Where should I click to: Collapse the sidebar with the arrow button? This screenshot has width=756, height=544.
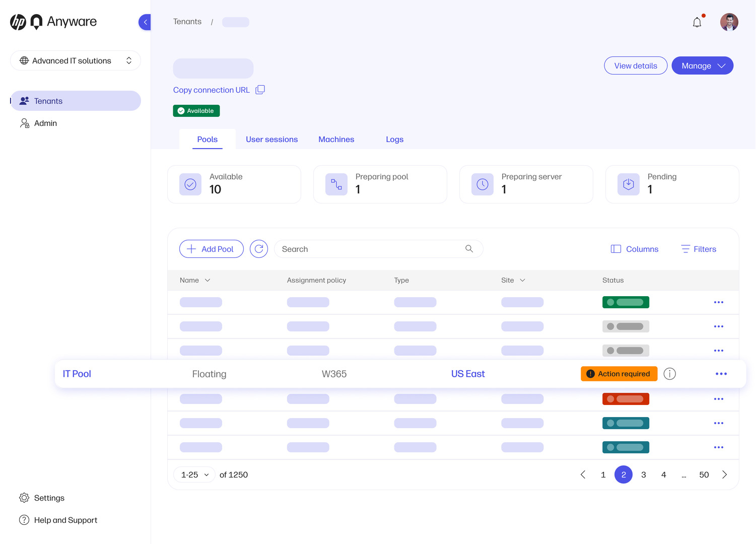click(145, 22)
